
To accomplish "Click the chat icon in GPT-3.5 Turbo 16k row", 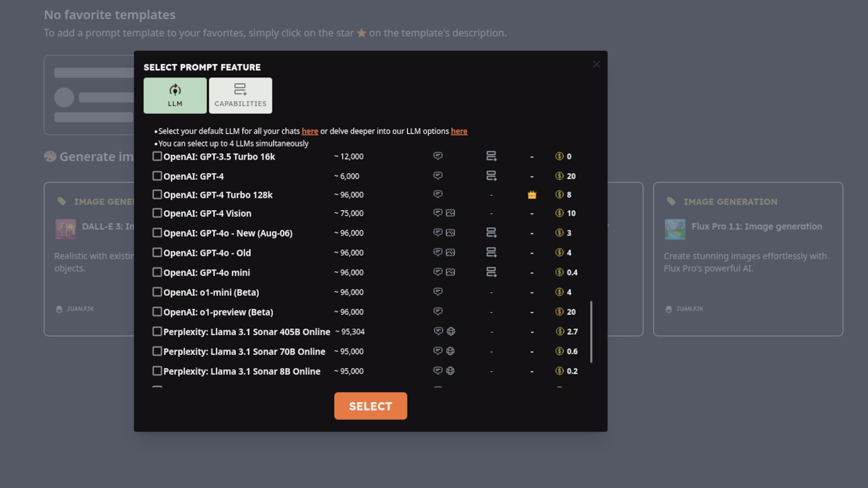I will [x=438, y=156].
